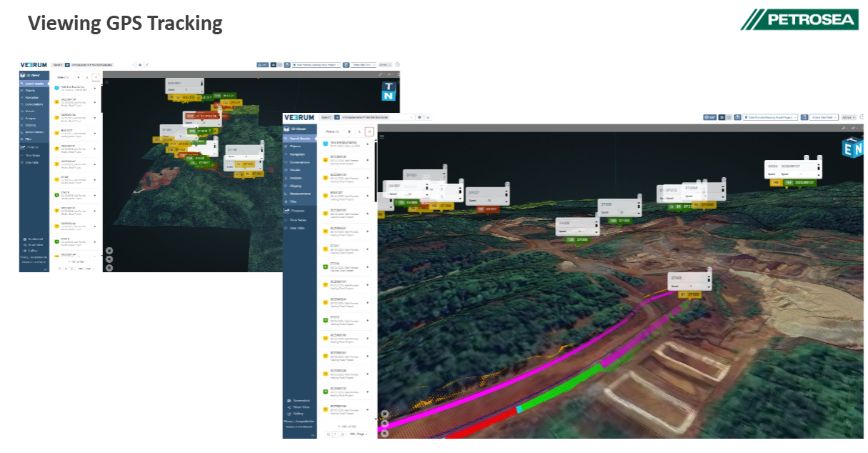
Task: Select Navigation in front window sidebar
Action: pyautogui.click(x=299, y=154)
